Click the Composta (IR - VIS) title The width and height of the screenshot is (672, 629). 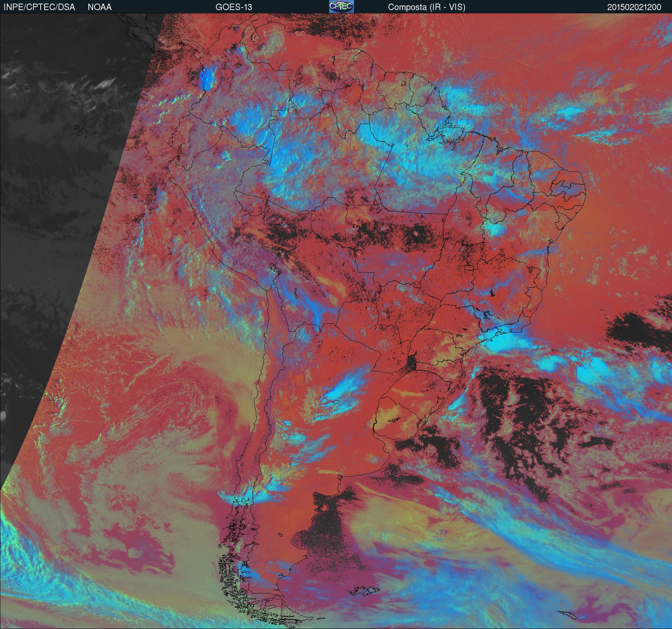point(427,7)
